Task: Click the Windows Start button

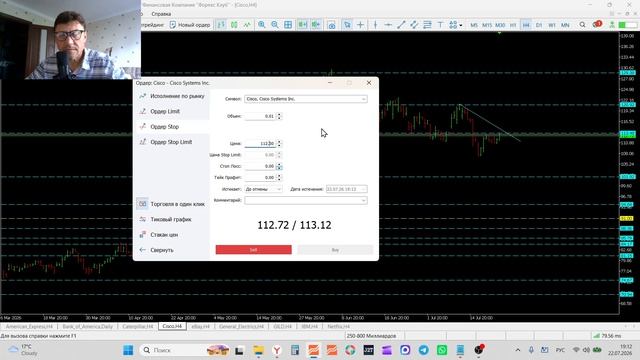Action: click(128, 350)
